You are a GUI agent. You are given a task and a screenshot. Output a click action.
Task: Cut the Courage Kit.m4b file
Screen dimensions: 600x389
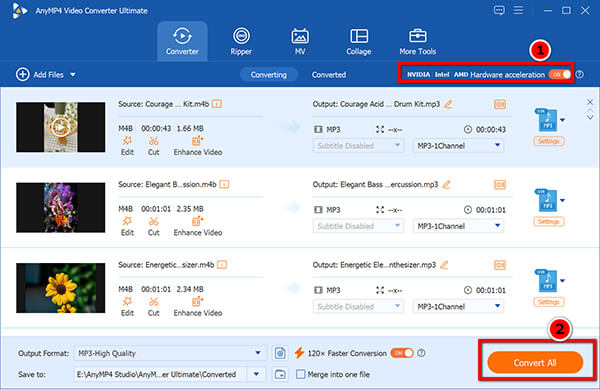coord(153,146)
